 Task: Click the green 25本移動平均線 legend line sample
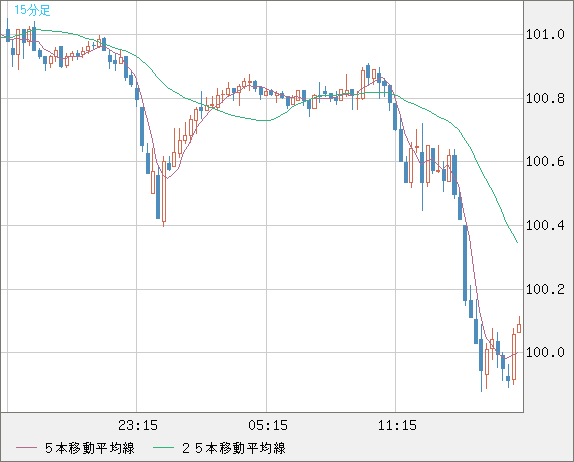[x=163, y=448]
